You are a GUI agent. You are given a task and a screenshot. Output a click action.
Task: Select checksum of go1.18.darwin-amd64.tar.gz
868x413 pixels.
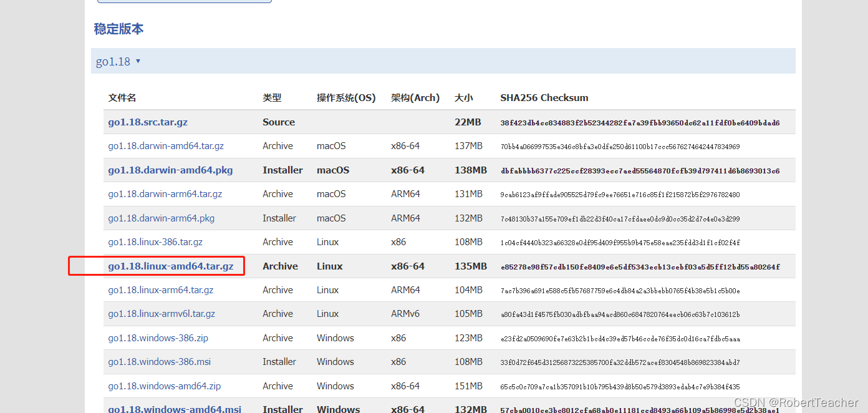click(620, 147)
